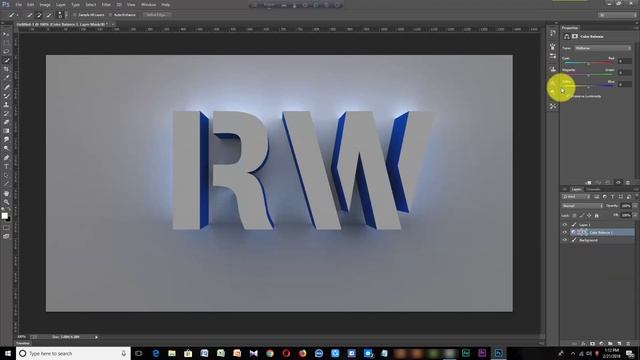640x360 pixels.
Task: Select the Eraser tool
Action: [x=6, y=122]
